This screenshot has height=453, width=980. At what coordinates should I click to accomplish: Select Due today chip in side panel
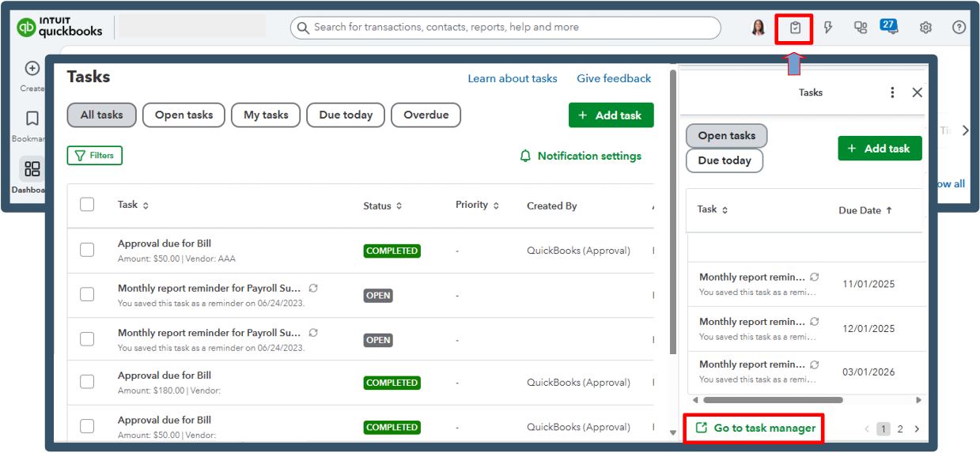725,160
